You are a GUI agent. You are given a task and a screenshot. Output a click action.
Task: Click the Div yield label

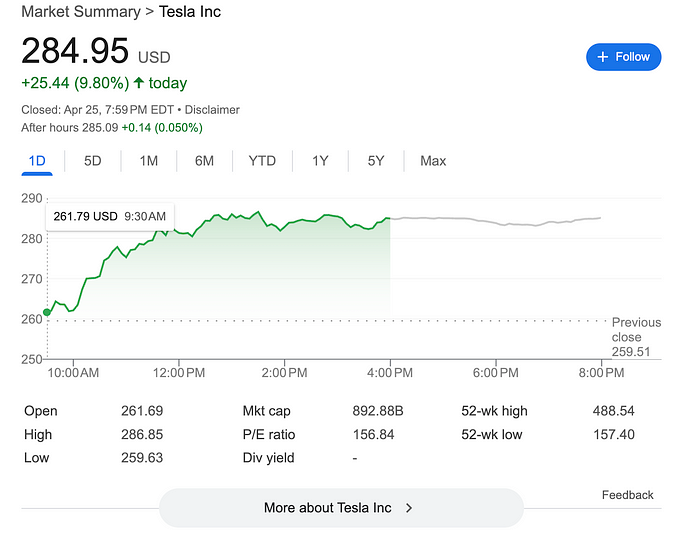[x=268, y=458]
